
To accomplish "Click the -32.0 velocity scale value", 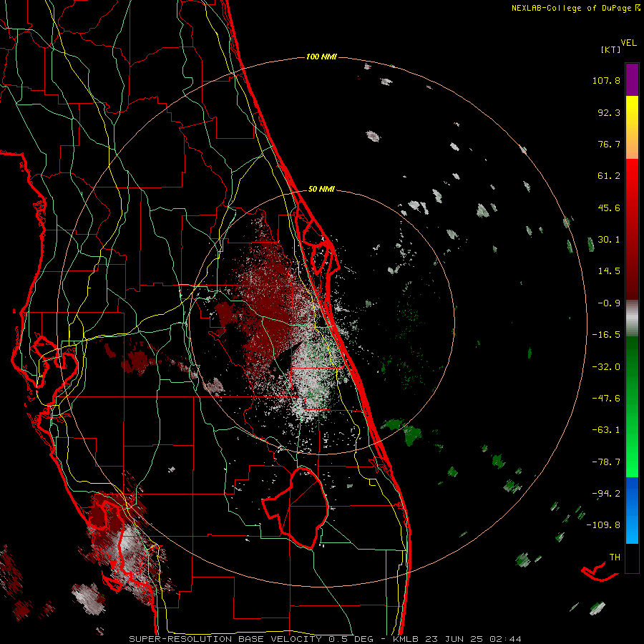I will tap(606, 367).
